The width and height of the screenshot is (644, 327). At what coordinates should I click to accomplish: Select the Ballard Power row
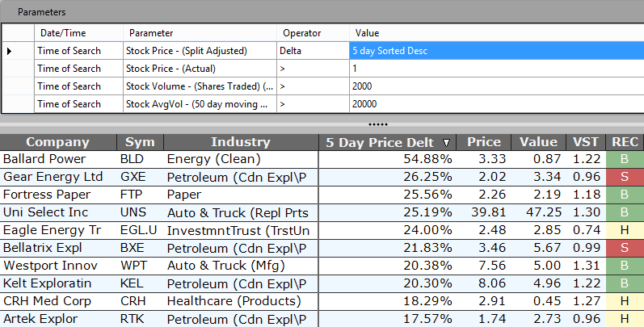pyautogui.click(x=322, y=159)
